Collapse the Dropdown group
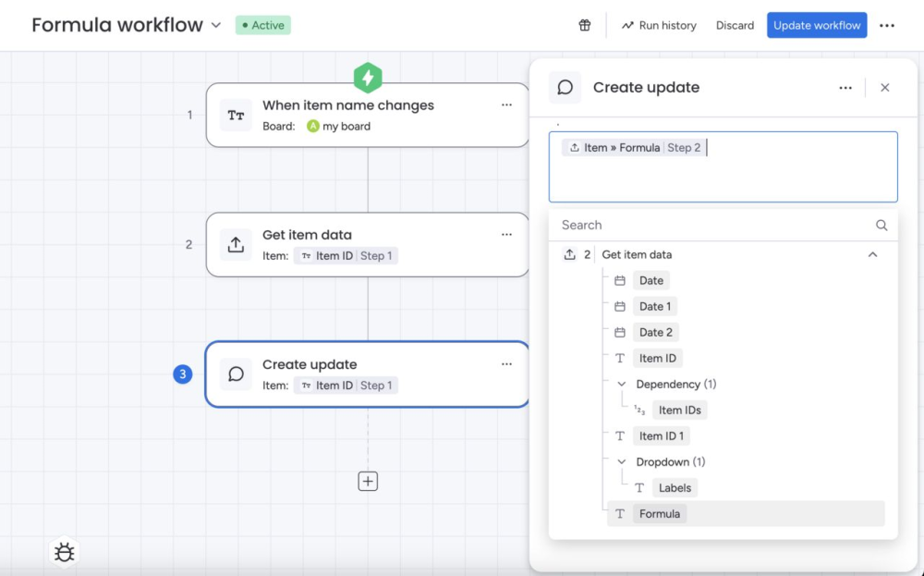The width and height of the screenshot is (924, 576). point(621,462)
